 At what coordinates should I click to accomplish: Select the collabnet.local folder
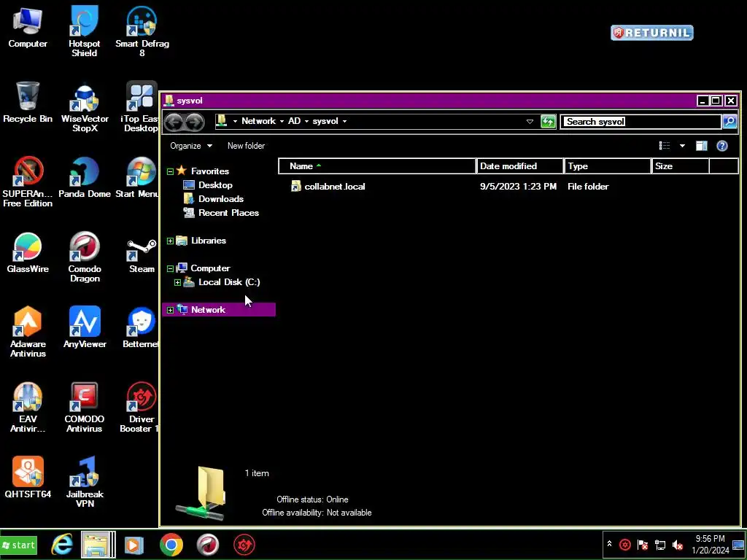[334, 186]
